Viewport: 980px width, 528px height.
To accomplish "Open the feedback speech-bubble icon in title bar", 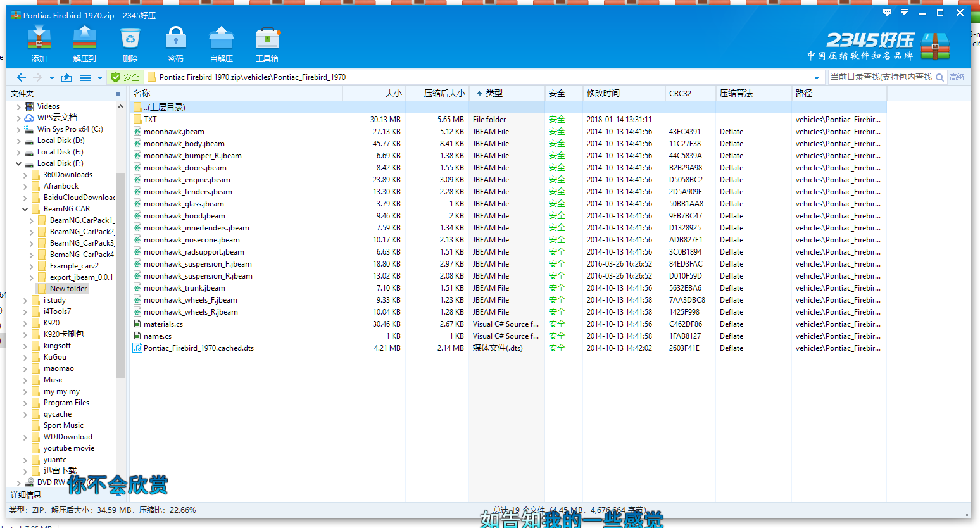I will (x=887, y=13).
